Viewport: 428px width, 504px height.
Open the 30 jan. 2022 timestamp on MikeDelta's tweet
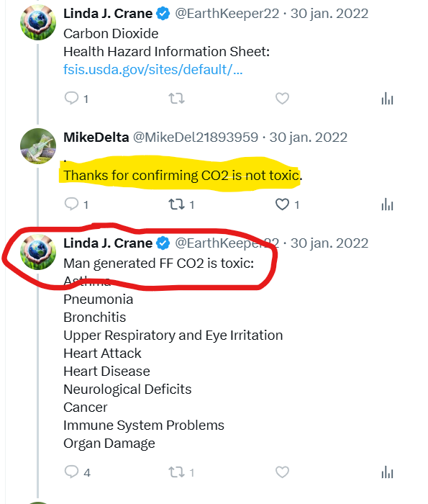click(x=309, y=138)
